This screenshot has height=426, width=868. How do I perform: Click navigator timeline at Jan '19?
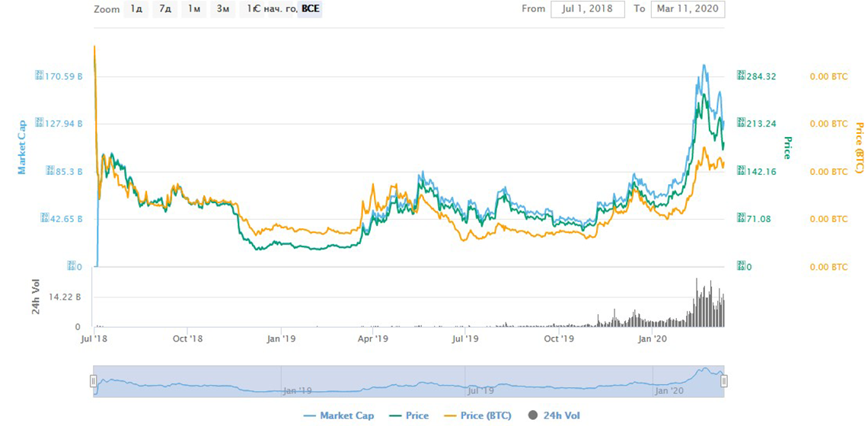[297, 390]
